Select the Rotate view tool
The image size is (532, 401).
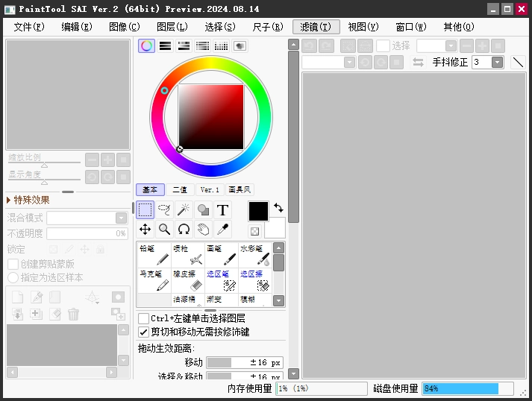pyautogui.click(x=184, y=229)
